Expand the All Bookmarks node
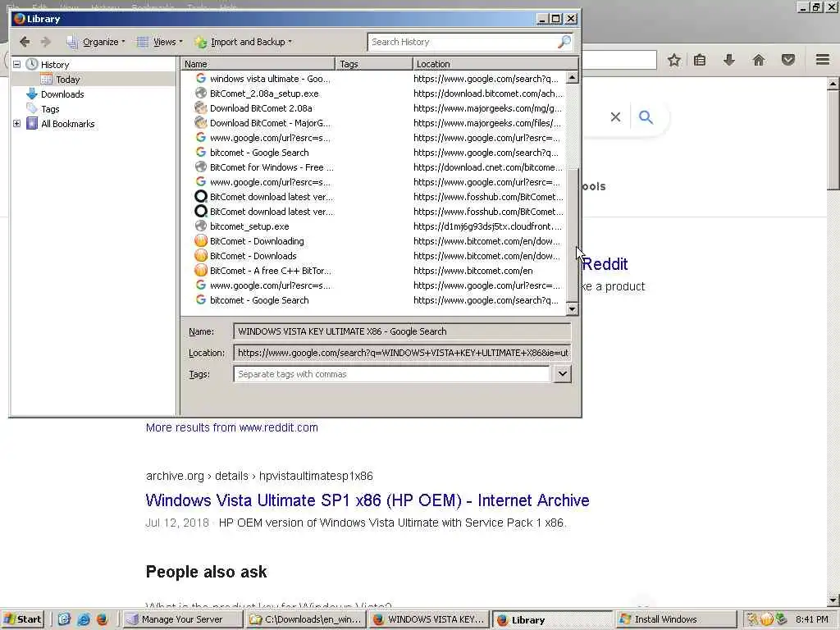Screen dimensions: 840x630 [16, 124]
